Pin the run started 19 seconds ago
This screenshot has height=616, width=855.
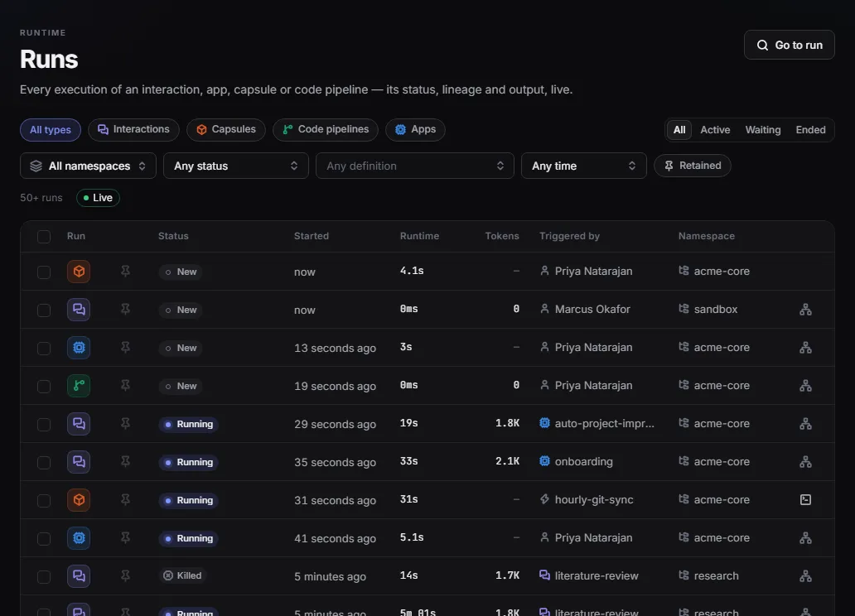[125, 385]
